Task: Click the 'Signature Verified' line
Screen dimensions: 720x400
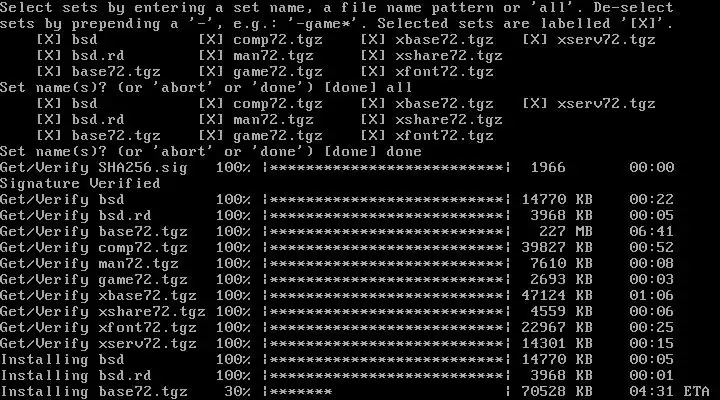Action: click(80, 183)
